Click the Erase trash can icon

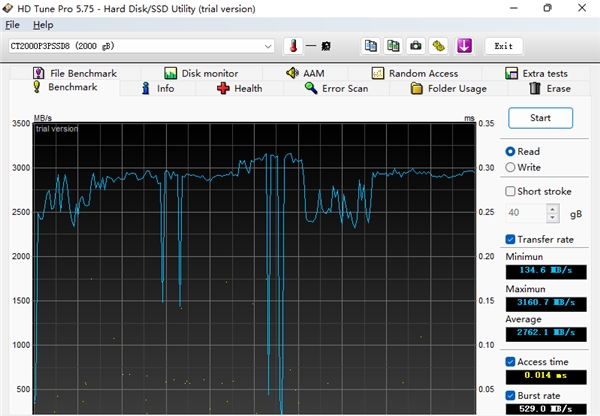click(x=535, y=88)
